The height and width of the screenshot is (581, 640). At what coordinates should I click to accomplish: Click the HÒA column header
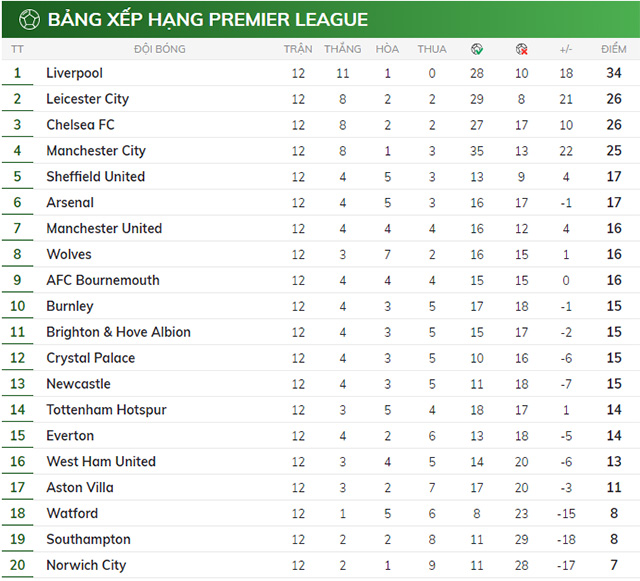coord(387,48)
